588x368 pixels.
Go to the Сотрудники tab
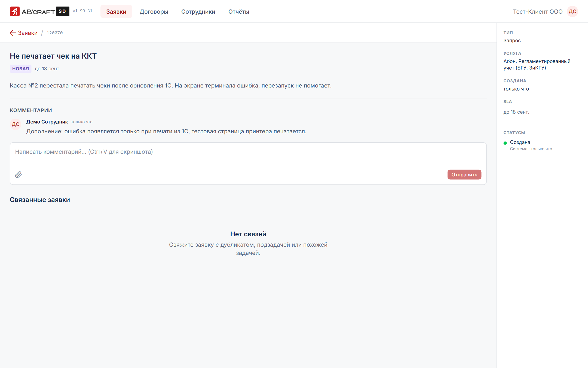point(198,11)
